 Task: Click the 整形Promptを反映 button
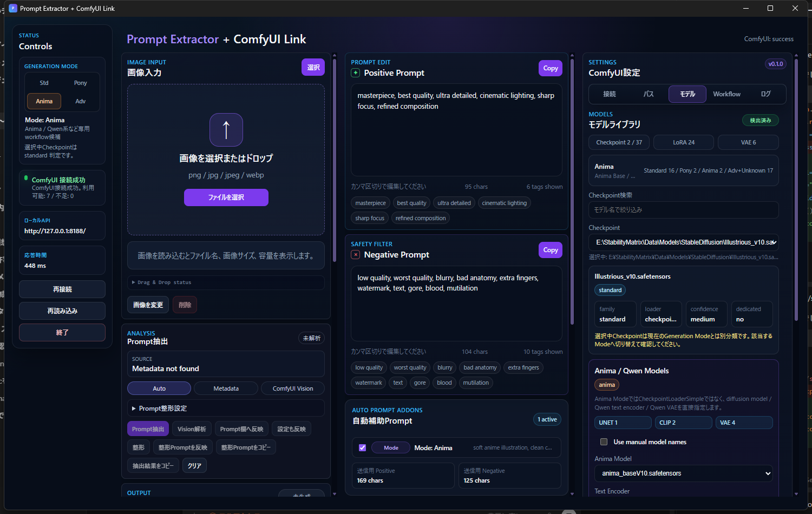coord(182,447)
